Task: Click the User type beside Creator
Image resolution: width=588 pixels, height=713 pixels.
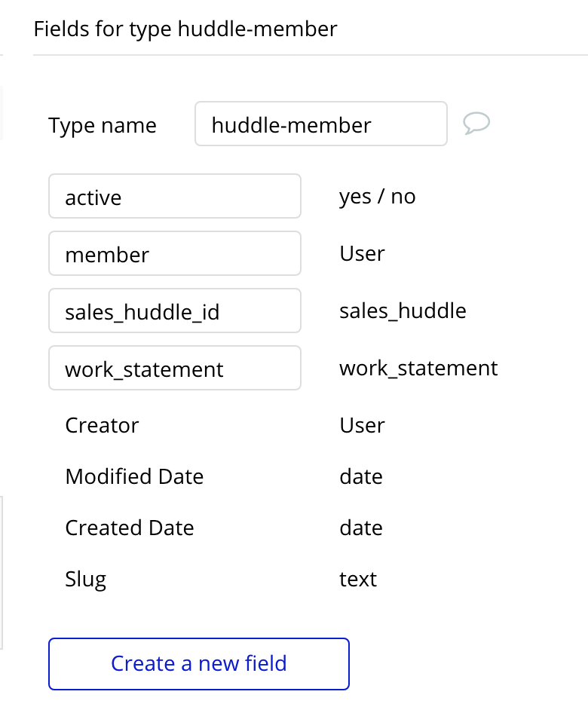Action: point(362,426)
